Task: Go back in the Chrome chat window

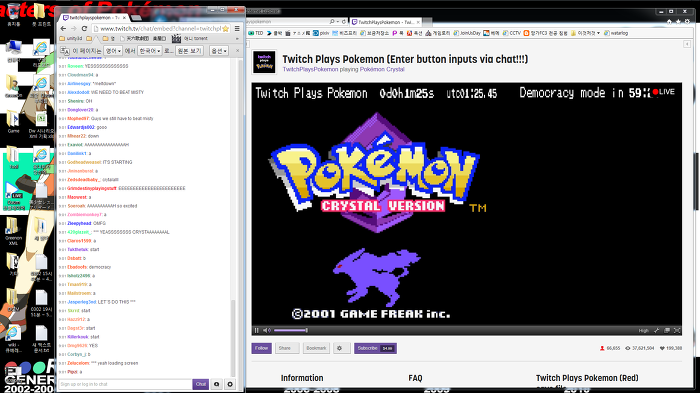Action: [x=63, y=29]
